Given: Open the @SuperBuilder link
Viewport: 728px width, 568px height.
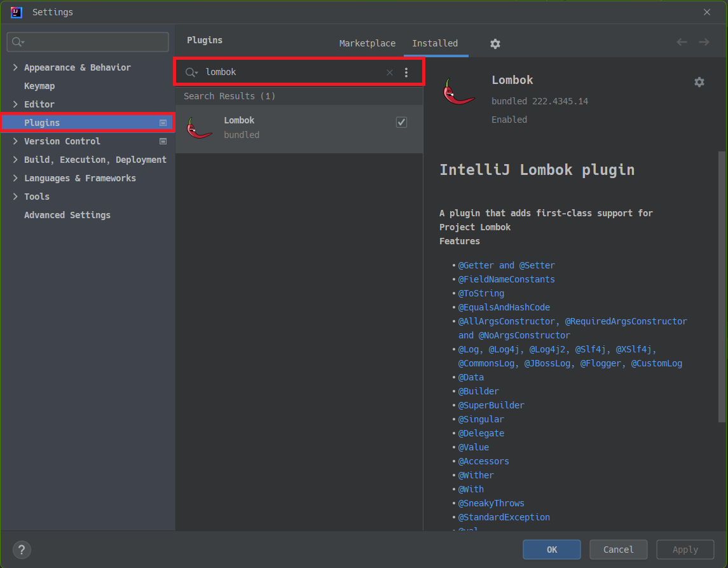Looking at the screenshot, I should click(x=491, y=405).
